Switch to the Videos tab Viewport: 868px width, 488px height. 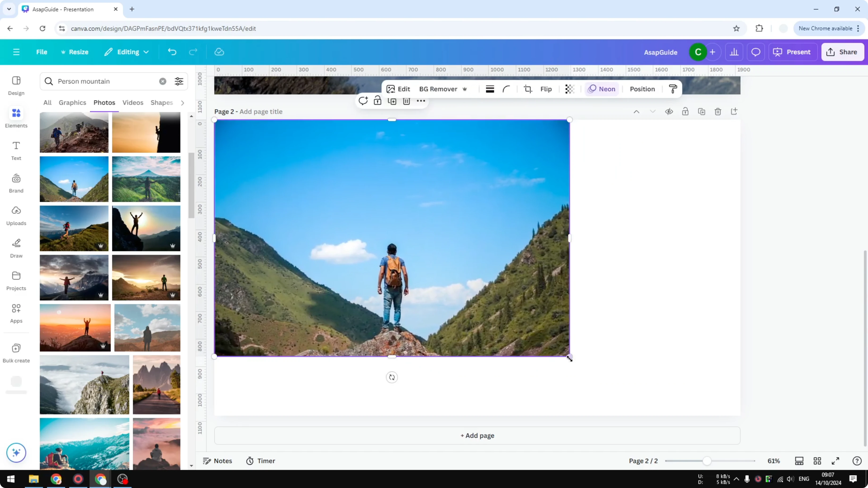[x=133, y=103]
